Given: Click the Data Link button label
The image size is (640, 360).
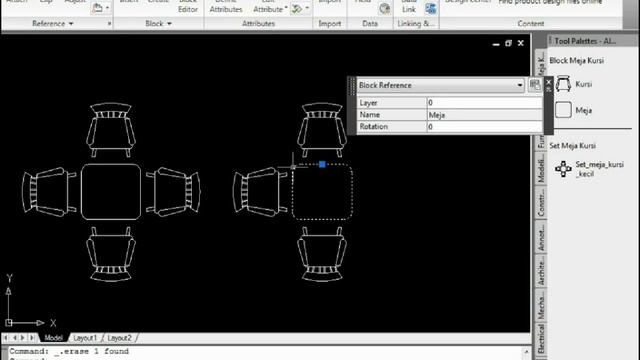Looking at the screenshot, I should point(409,6).
